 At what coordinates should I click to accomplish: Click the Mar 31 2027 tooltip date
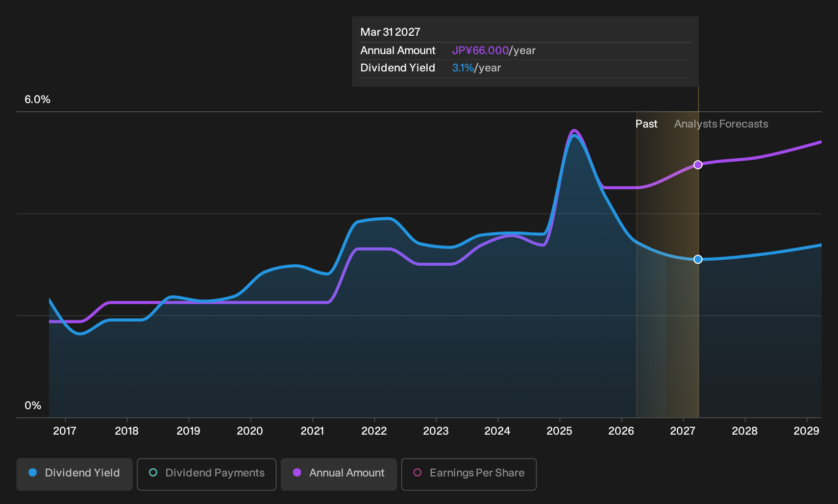tap(390, 32)
